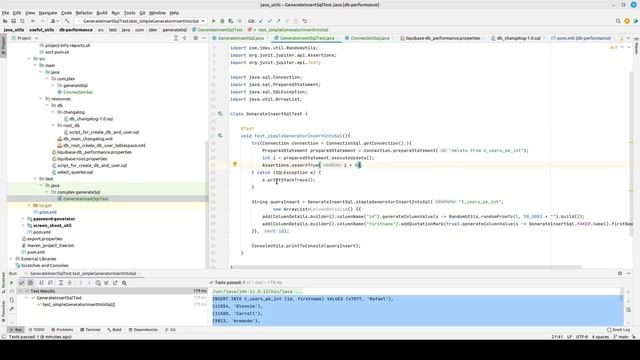Viewport: 640px width, 360px height.
Task: Collapse the src folder
Action: click(29, 59)
